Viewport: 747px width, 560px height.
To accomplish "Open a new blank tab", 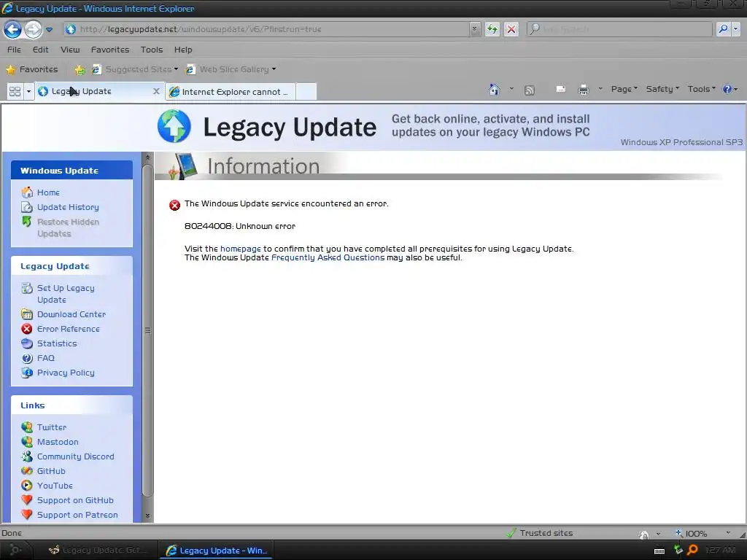I will (x=306, y=92).
